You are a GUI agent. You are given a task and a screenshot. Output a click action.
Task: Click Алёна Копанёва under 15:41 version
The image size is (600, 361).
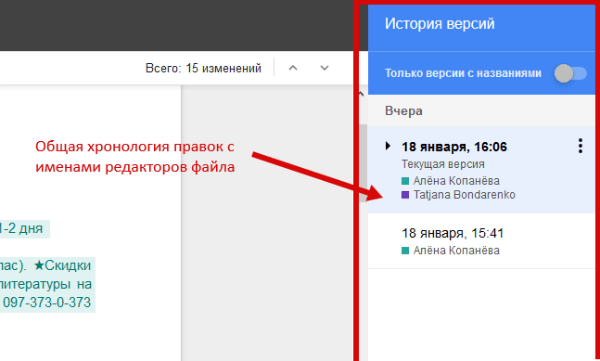click(x=456, y=250)
